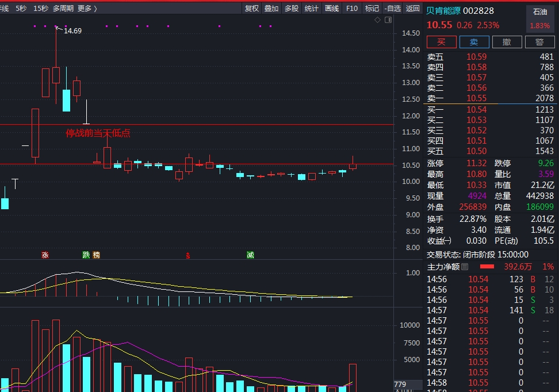This screenshot has width=559, height=392.
Task: Open the 石油 sector badge
Action: point(540,18)
